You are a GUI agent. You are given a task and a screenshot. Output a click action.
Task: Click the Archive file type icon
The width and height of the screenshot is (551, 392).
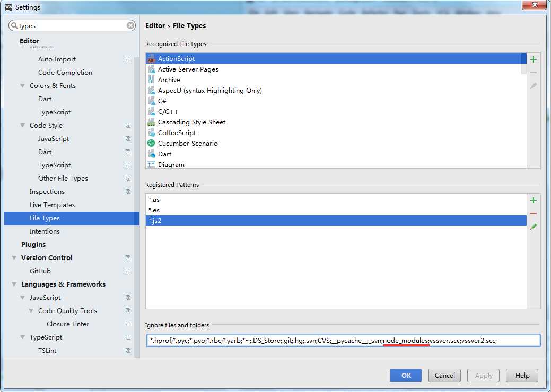(x=151, y=79)
